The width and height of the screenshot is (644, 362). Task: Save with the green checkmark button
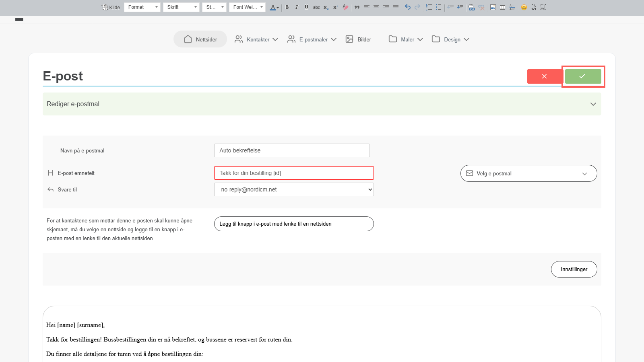tap(583, 76)
